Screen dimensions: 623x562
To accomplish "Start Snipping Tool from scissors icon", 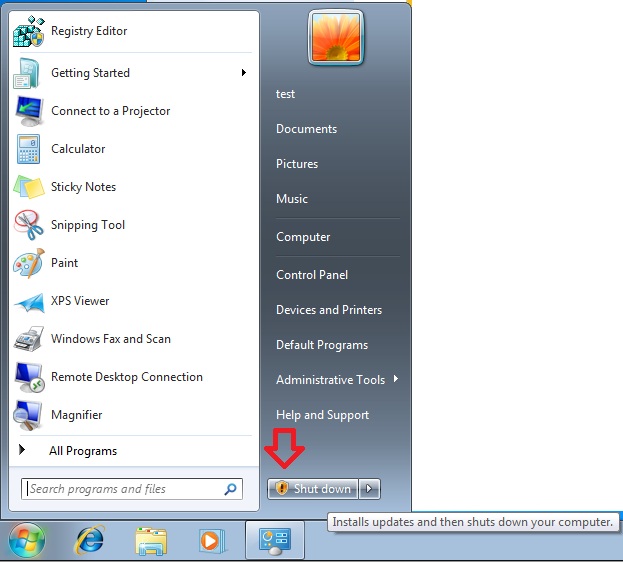I will tap(28, 225).
